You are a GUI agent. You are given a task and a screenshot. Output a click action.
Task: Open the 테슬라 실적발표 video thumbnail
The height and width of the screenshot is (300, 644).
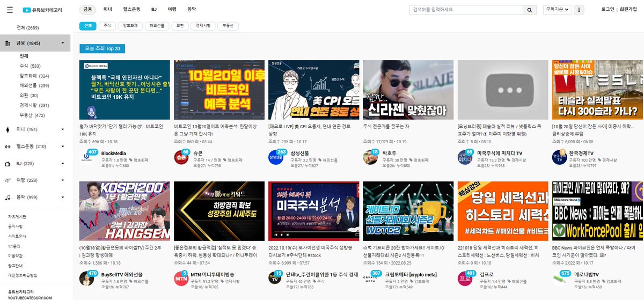(597, 90)
